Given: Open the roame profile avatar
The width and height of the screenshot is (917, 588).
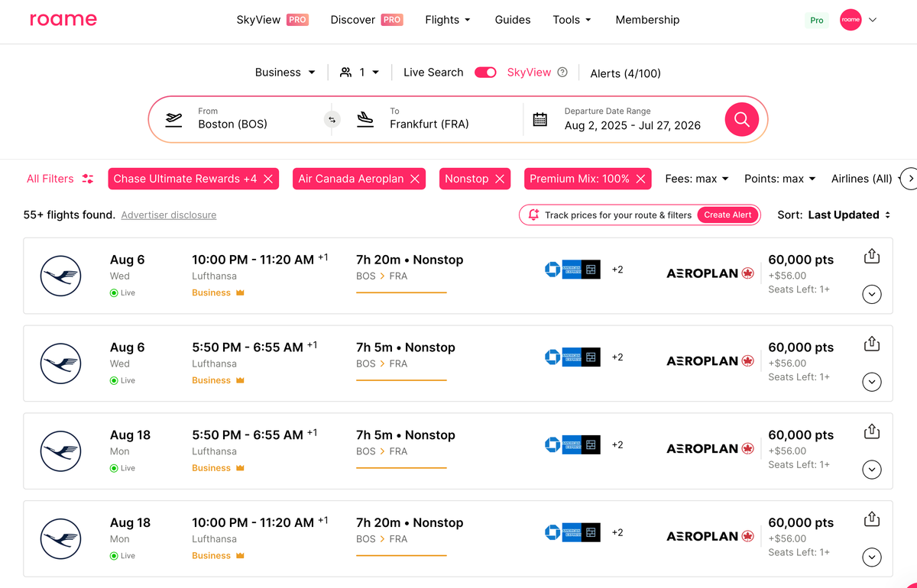Looking at the screenshot, I should pyautogui.click(x=851, y=20).
